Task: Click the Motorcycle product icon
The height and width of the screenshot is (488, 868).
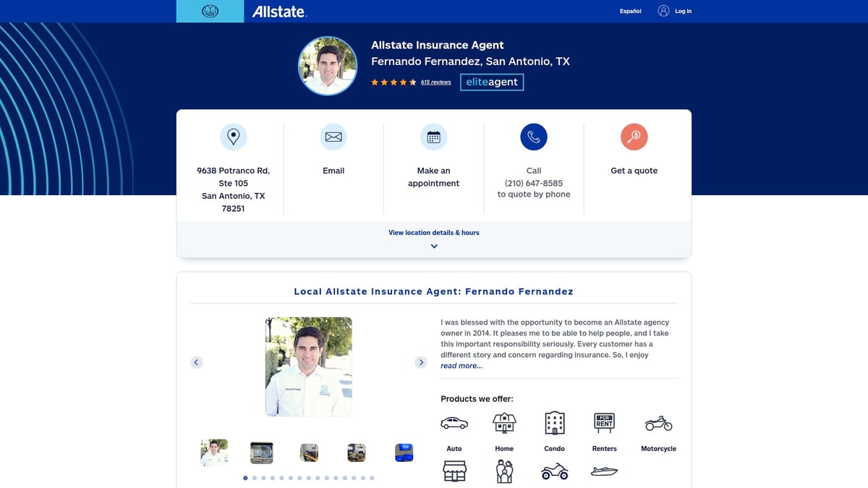Action: [x=658, y=422]
